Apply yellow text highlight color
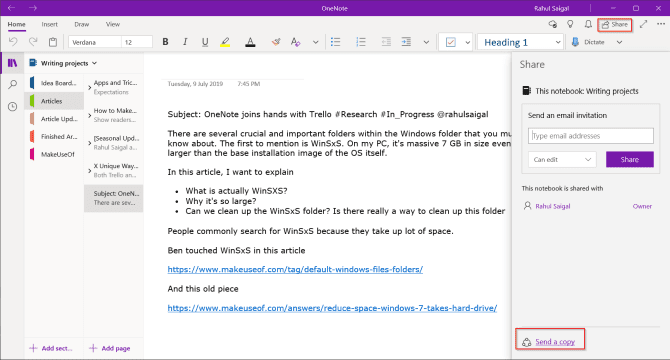Image resolution: width=670 pixels, height=360 pixels. (x=225, y=42)
